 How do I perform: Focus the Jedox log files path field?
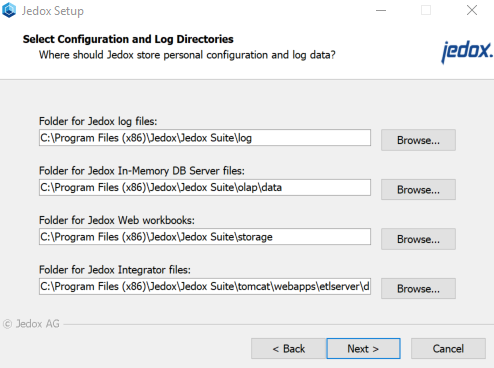pyautogui.click(x=205, y=138)
